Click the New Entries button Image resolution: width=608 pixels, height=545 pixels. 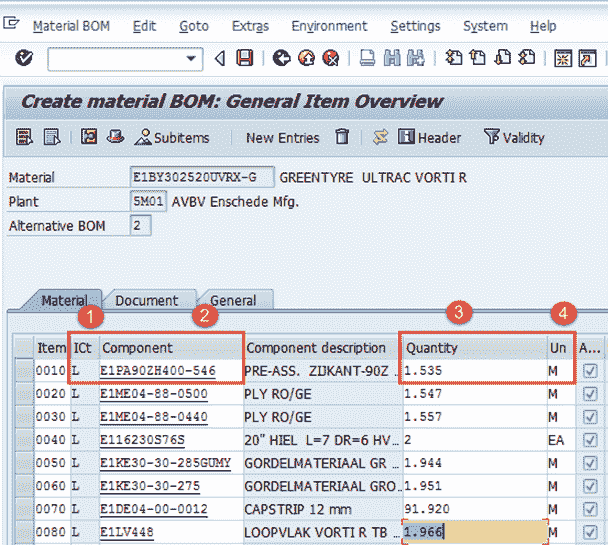[x=283, y=138]
